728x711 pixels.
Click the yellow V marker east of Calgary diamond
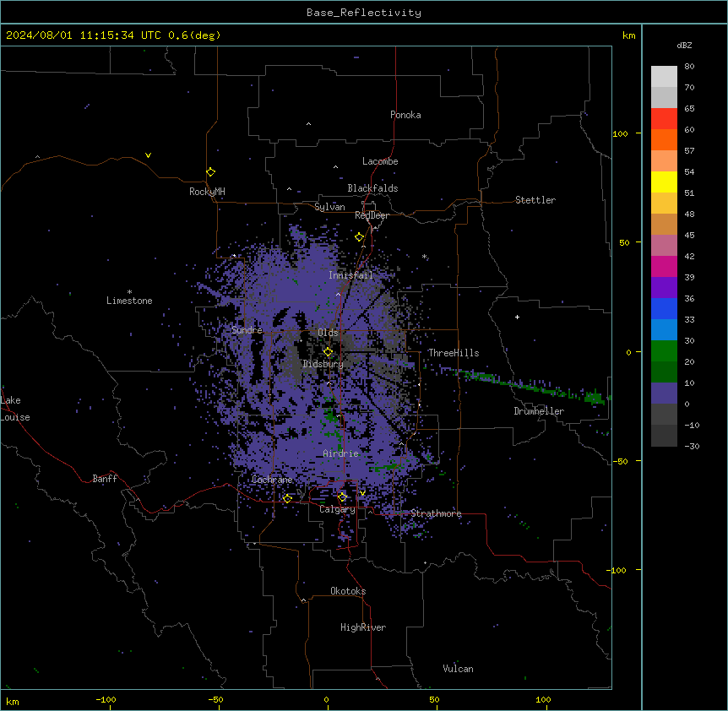coord(362,493)
